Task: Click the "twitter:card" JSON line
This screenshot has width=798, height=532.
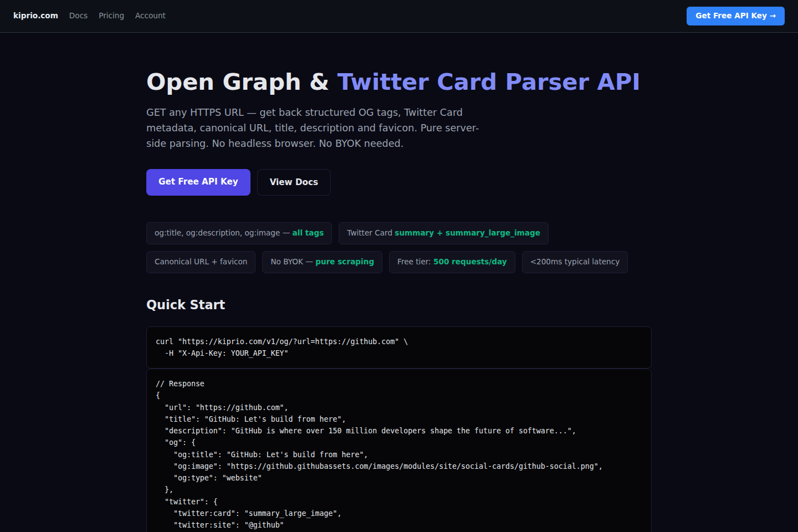Action: 257,514
